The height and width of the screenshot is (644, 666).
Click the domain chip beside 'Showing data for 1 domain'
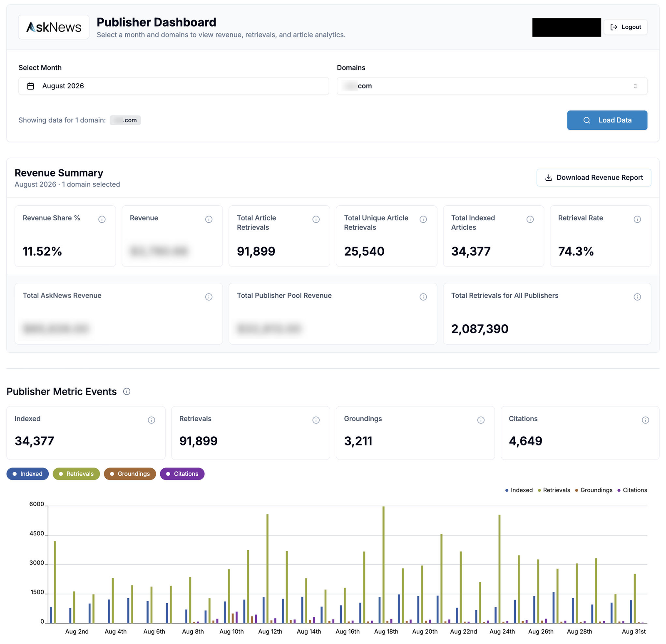click(125, 120)
